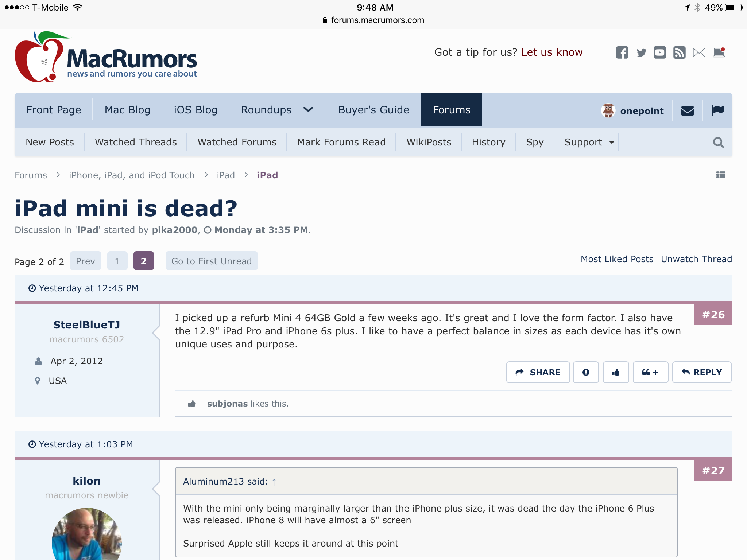Share post #26
Viewport: 747px width, 560px height.
point(538,372)
